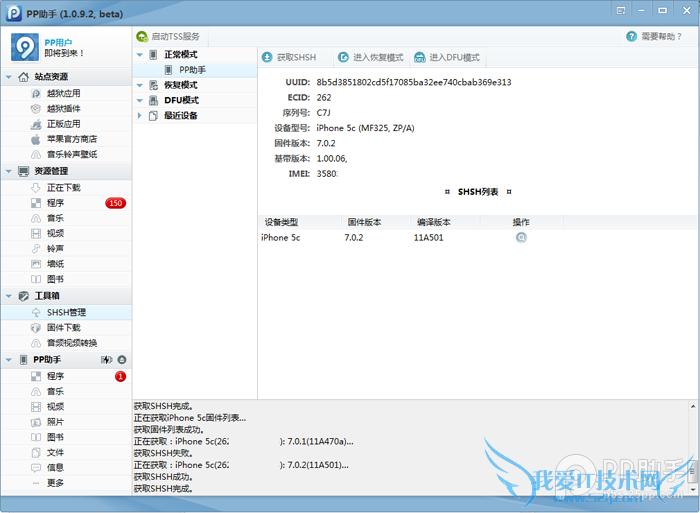700x513 pixels.
Task: Click the PP user avatar icon
Action: click(x=25, y=47)
